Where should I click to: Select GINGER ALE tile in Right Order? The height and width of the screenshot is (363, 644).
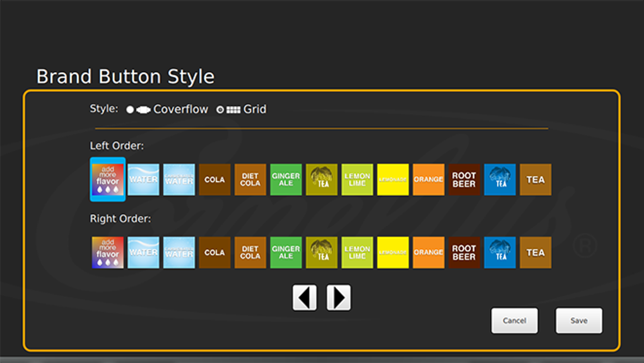click(x=286, y=252)
